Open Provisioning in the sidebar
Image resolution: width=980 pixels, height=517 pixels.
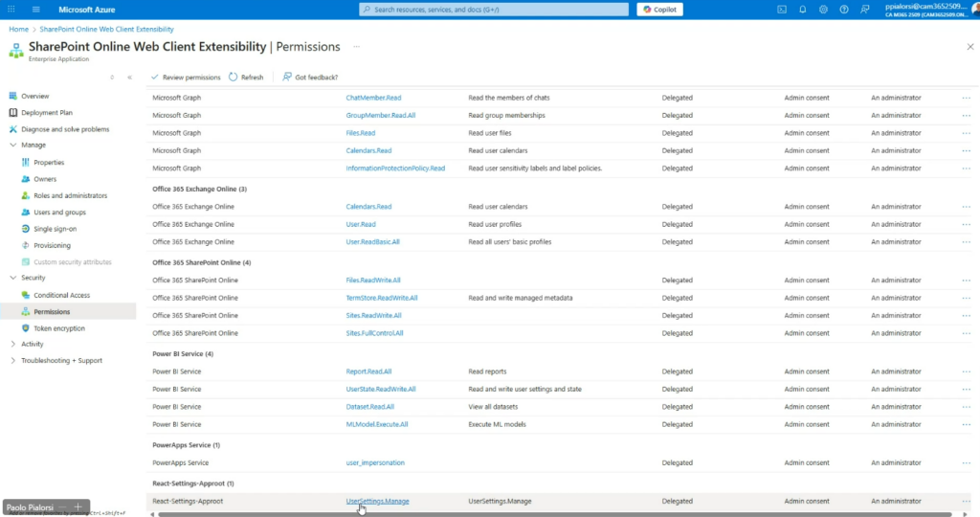point(52,246)
